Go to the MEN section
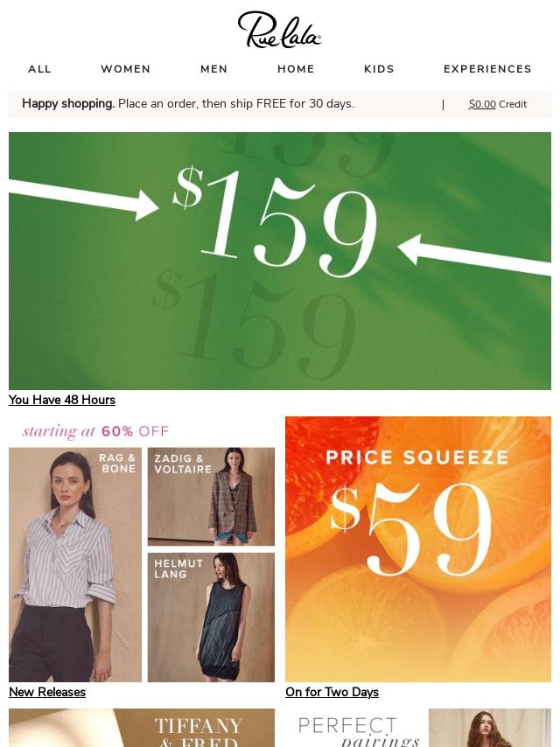Screen dimensions: 560x747 coord(214,69)
